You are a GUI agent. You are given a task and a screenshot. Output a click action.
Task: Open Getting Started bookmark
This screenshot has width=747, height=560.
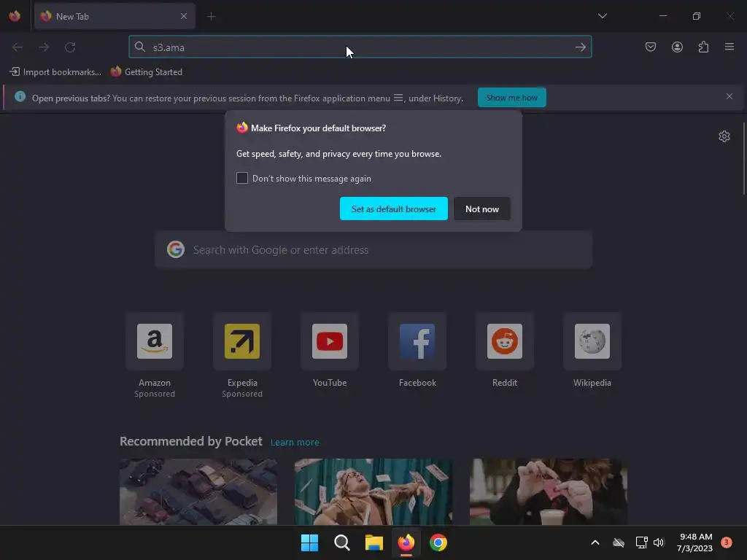point(147,72)
